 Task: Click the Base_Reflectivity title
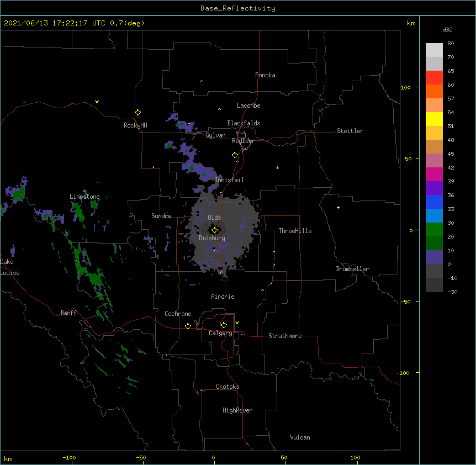[238, 8]
